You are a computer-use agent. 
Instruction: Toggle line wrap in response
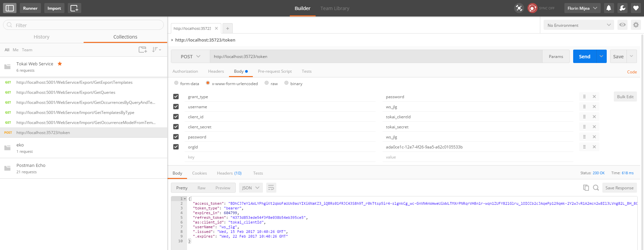pos(271,188)
